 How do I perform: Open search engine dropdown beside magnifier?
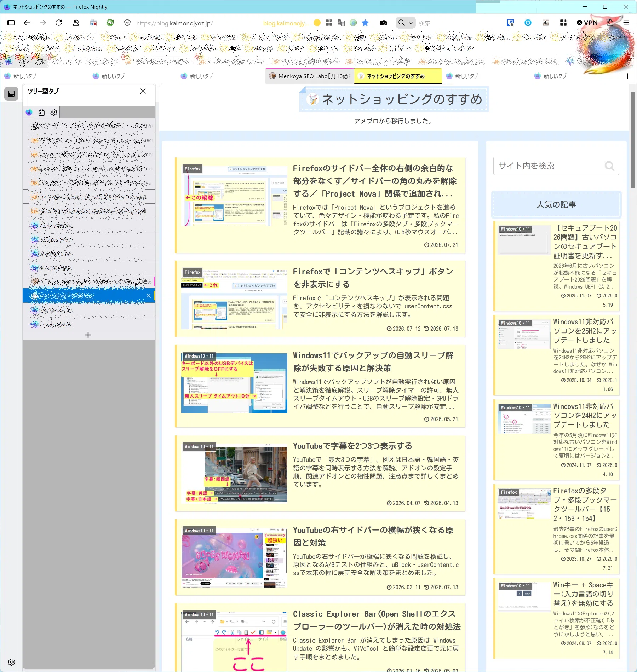tap(411, 23)
